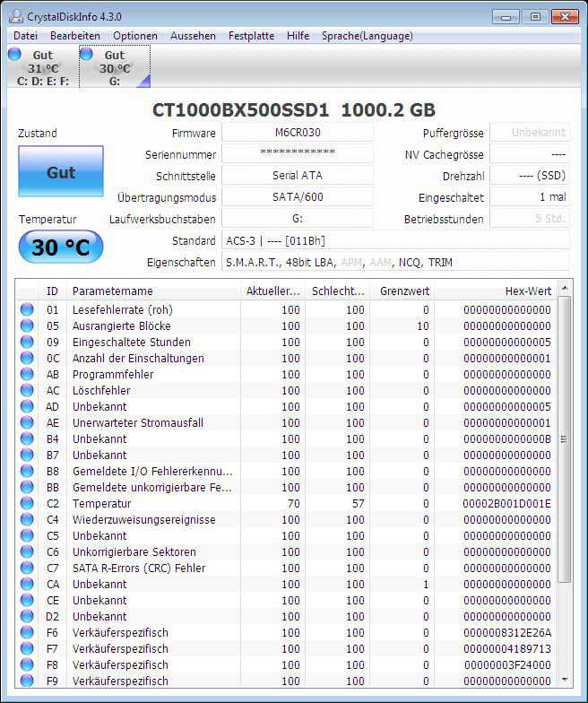Select the G: disk tab
Viewport: 588px width, 703px height.
click(x=115, y=67)
